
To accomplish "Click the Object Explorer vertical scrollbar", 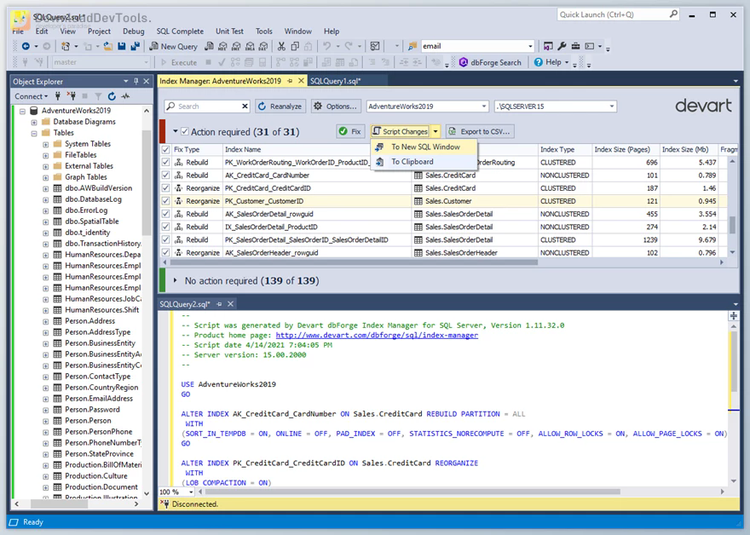I will click(x=146, y=182).
